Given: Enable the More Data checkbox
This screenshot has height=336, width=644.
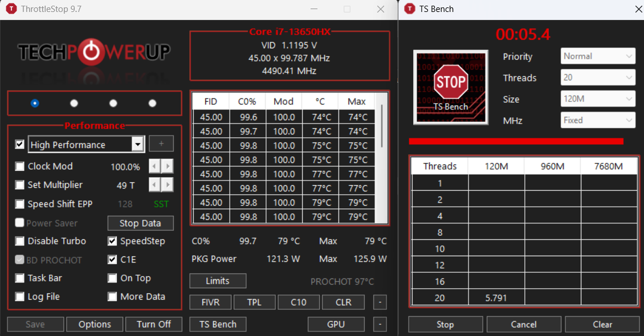Looking at the screenshot, I should (x=112, y=296).
